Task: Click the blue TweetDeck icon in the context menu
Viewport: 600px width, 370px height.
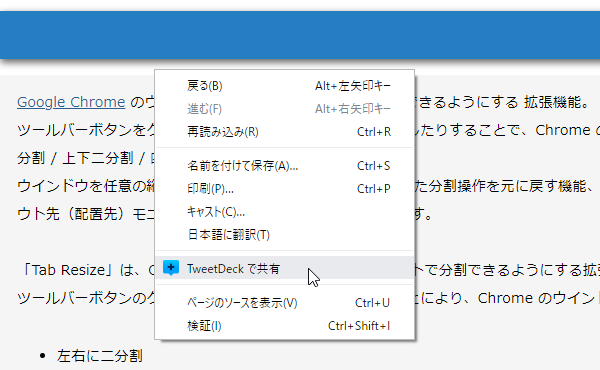Action: [171, 268]
